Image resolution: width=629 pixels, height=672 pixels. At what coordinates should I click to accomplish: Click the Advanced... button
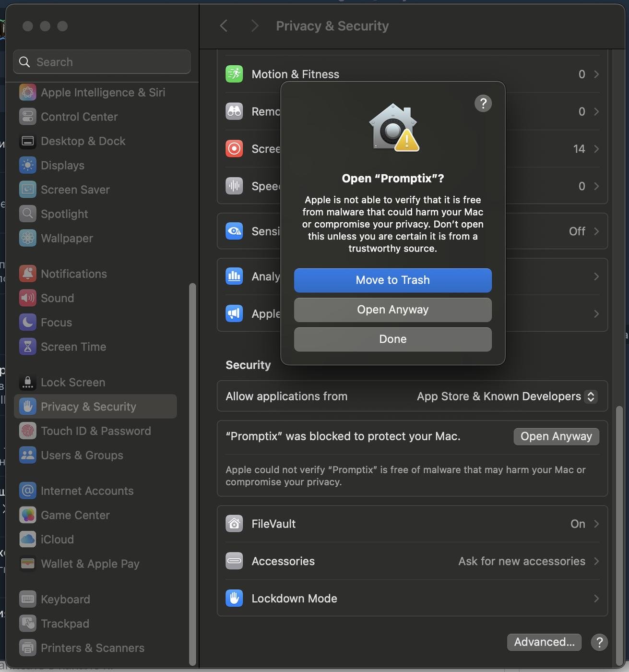(x=544, y=642)
